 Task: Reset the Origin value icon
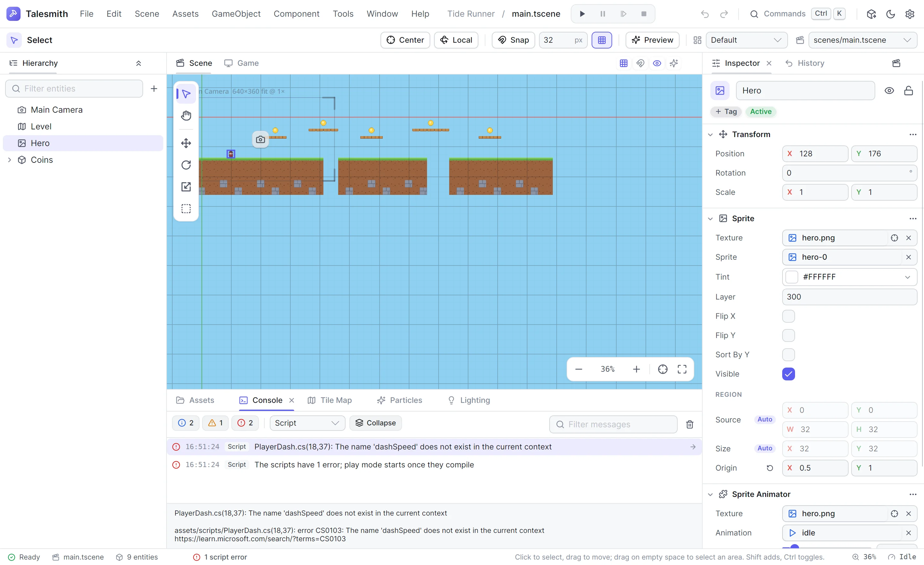(770, 468)
